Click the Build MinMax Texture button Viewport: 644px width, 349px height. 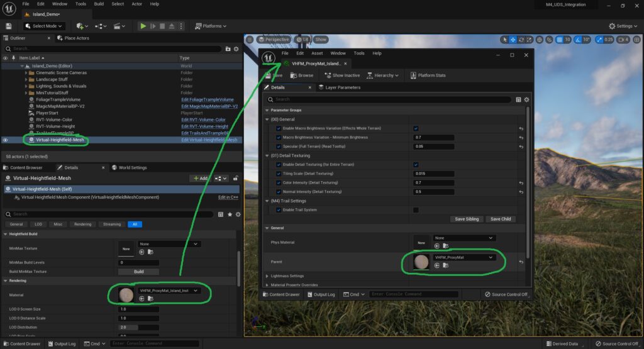tap(138, 272)
